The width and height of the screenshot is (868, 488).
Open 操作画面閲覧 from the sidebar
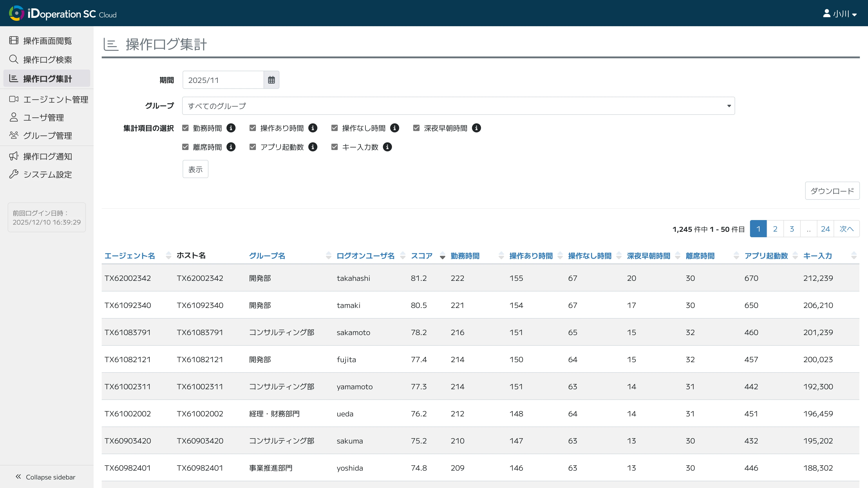click(x=47, y=41)
